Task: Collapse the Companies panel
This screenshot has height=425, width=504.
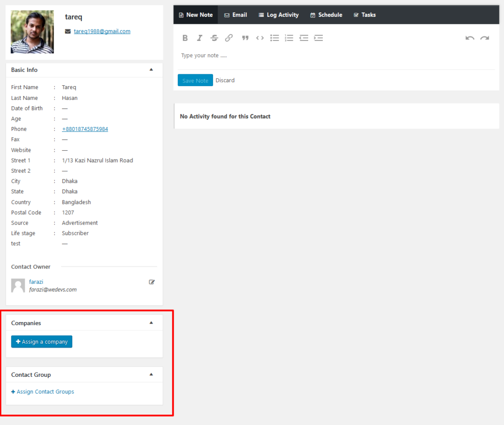Action: click(x=151, y=323)
